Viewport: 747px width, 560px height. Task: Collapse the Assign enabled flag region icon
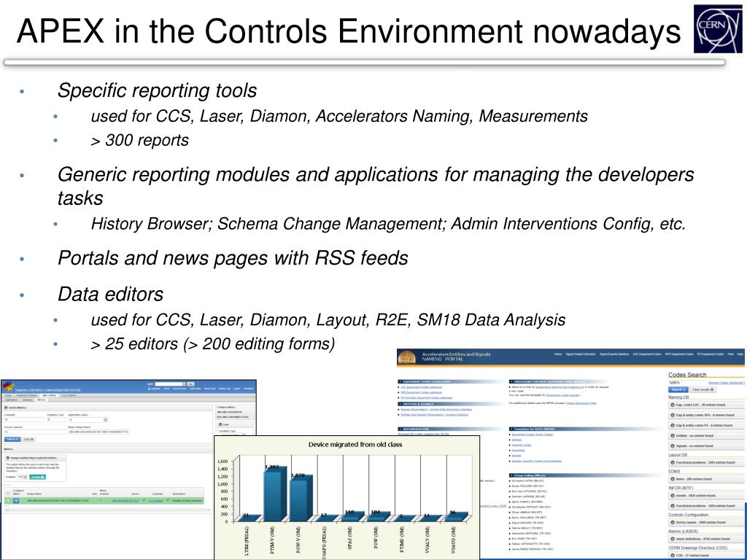[x=7, y=458]
